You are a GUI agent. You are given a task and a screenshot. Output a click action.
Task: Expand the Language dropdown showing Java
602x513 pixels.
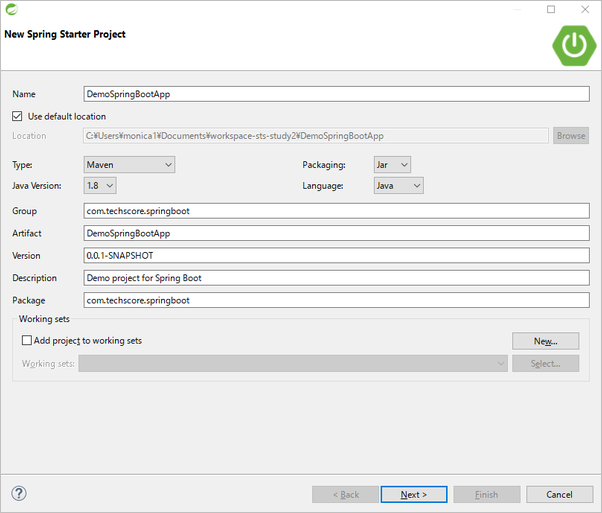click(398, 185)
